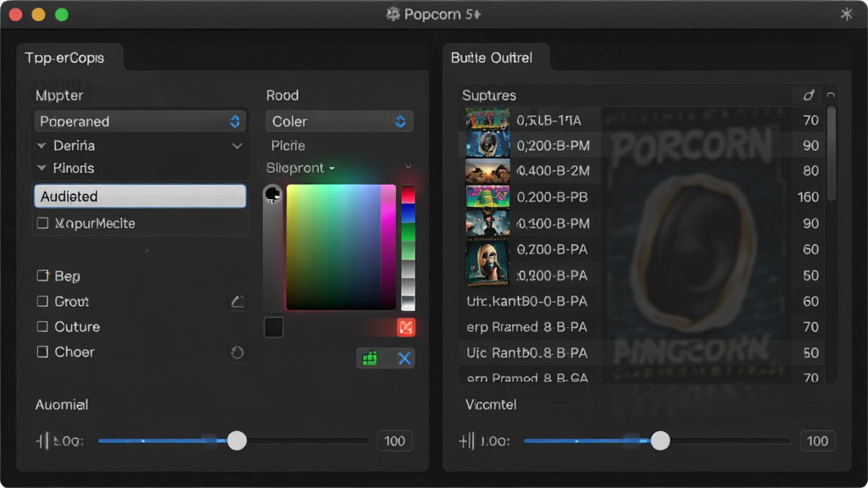Image resolution: width=868 pixels, height=488 pixels.
Task: Click the chevron at right of Derina row
Action: tap(237, 146)
